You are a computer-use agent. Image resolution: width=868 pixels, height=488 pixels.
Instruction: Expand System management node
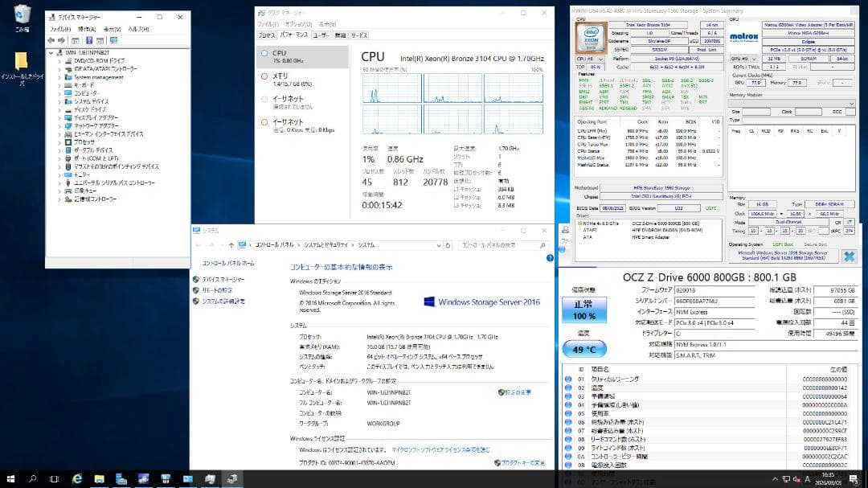click(59, 77)
